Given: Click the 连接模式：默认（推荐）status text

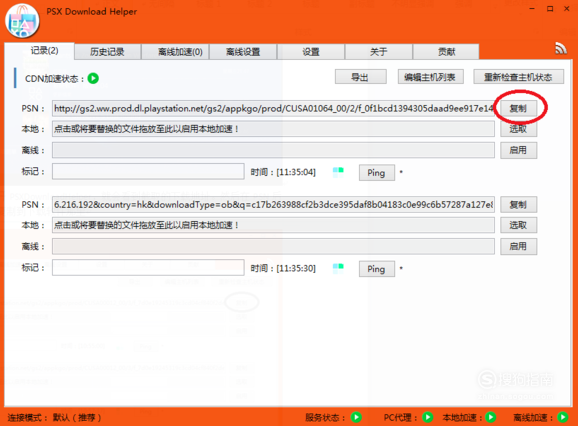Looking at the screenshot, I should pos(54,417).
